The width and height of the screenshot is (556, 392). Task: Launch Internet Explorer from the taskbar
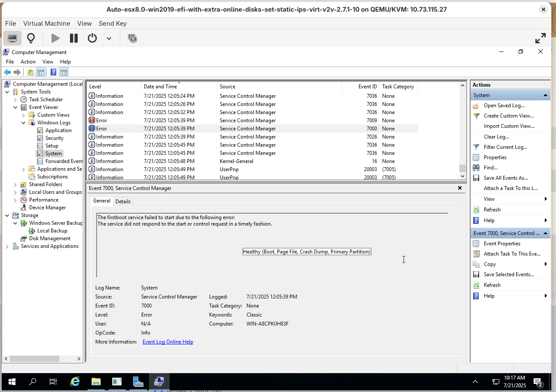point(75,382)
